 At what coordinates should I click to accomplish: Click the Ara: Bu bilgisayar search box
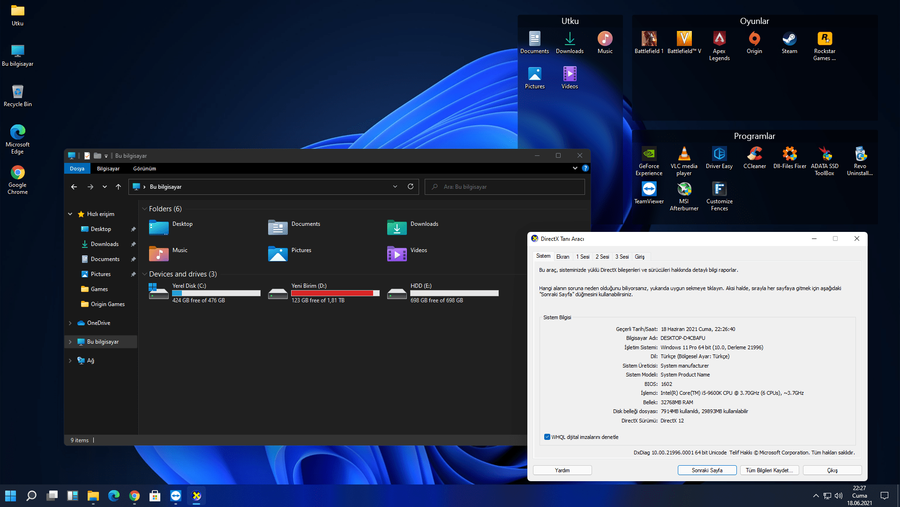click(505, 186)
